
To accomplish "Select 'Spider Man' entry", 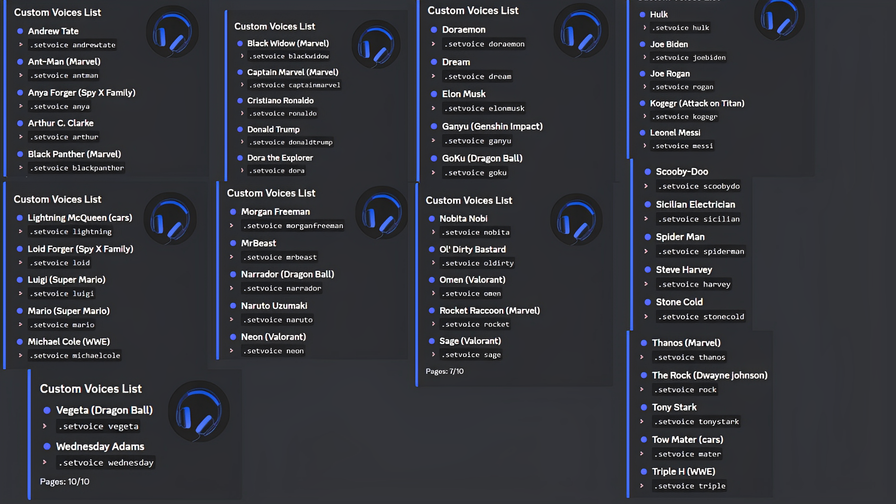I will [x=680, y=237].
